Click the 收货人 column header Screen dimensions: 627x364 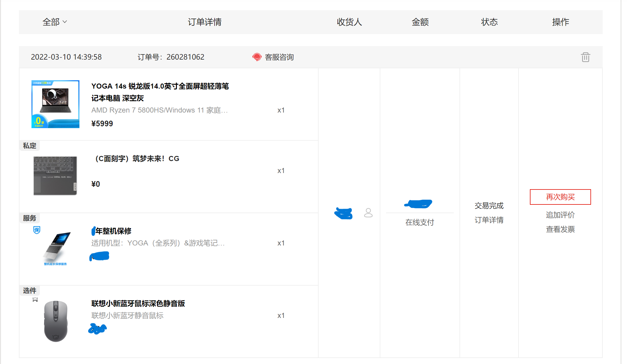tap(349, 22)
